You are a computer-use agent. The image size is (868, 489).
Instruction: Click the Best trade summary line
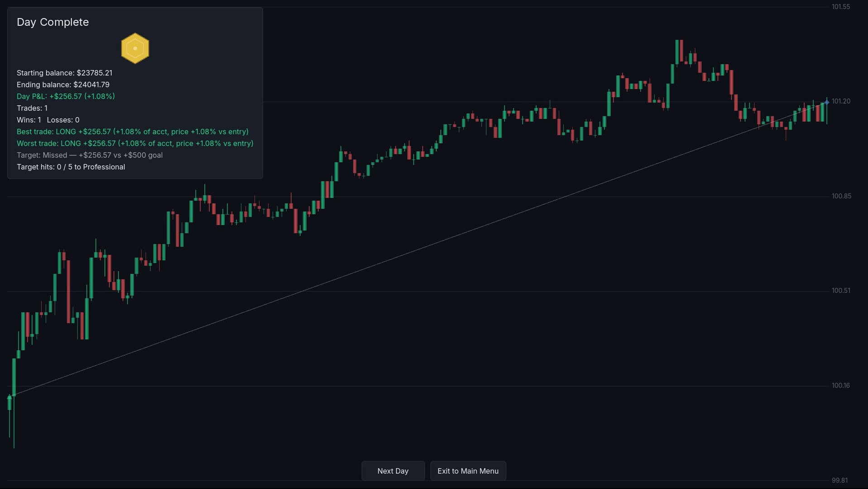133,132
